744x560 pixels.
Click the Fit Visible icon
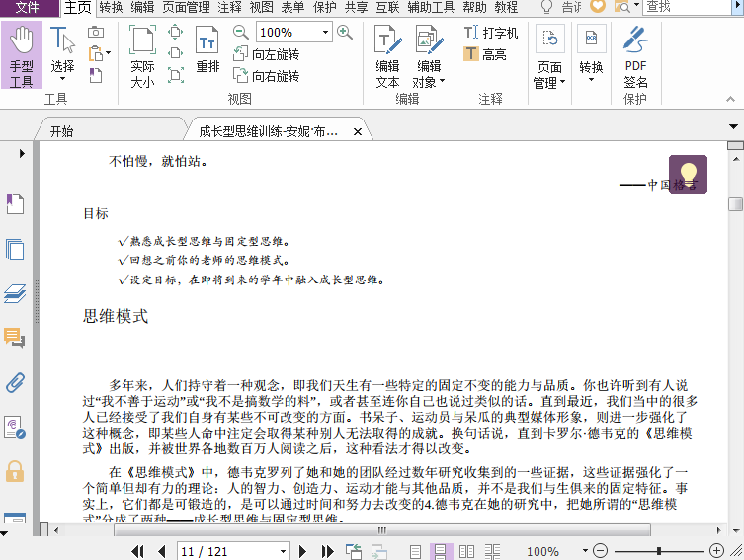[x=176, y=75]
